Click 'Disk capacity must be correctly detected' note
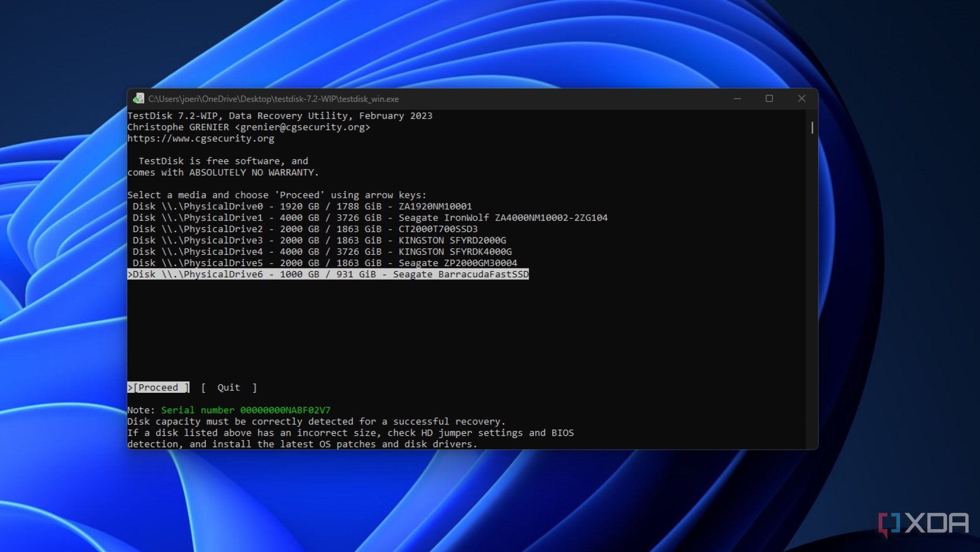This screenshot has width=980, height=552. point(316,421)
